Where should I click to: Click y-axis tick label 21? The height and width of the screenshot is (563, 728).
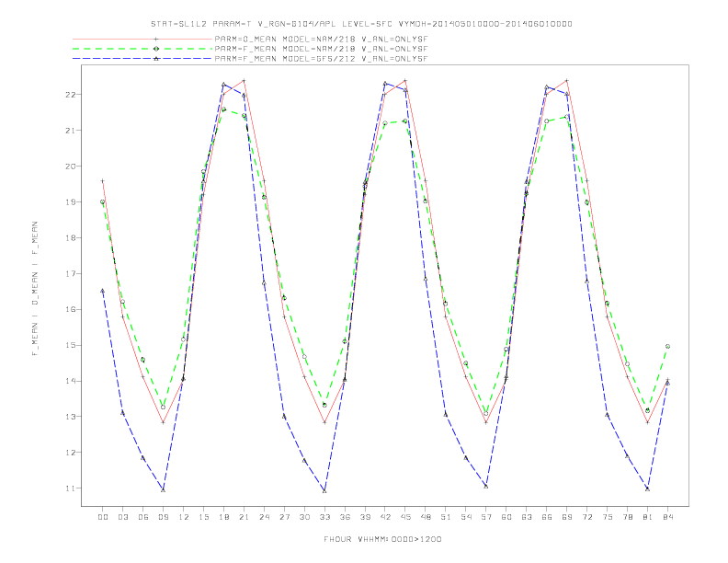(70, 130)
